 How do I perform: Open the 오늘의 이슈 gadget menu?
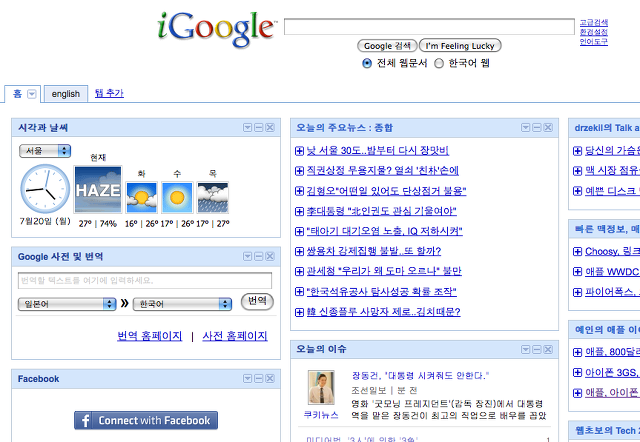point(526,350)
